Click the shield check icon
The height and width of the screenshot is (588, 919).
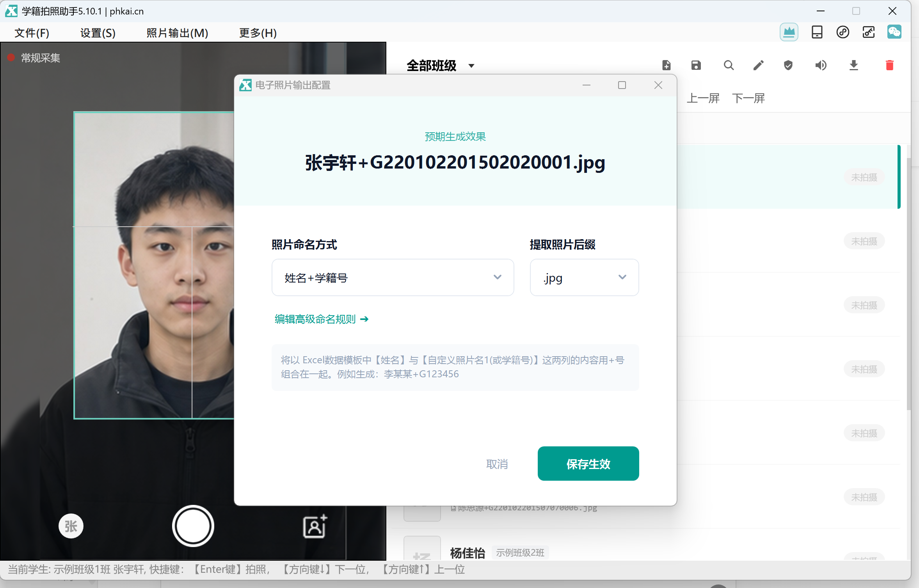[788, 65]
